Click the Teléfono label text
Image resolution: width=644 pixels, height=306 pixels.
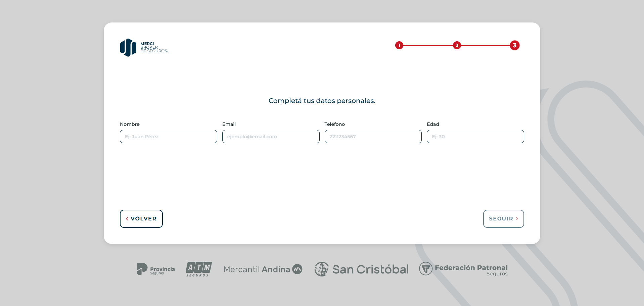(334, 124)
